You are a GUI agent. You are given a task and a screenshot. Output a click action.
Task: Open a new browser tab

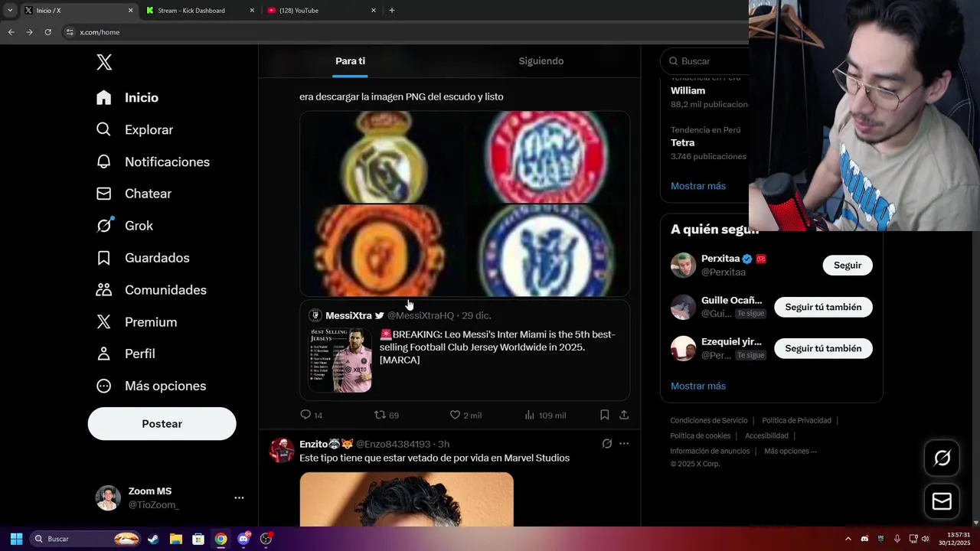coord(392,11)
